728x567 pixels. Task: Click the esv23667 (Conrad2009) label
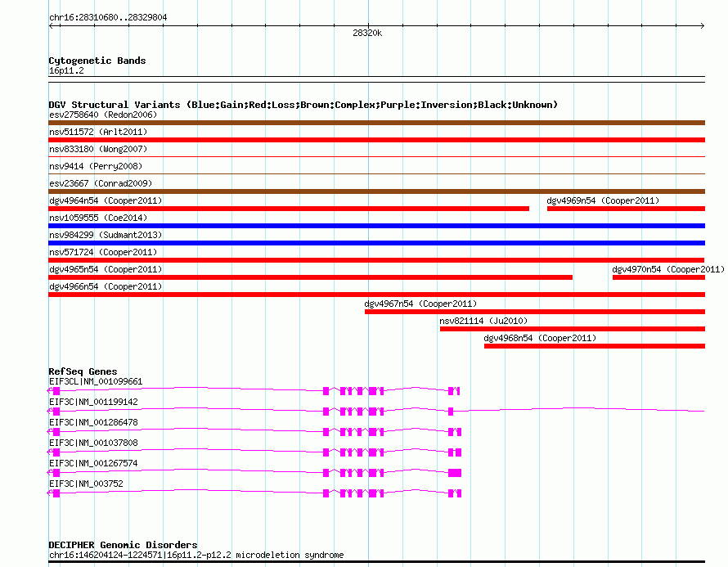click(101, 183)
